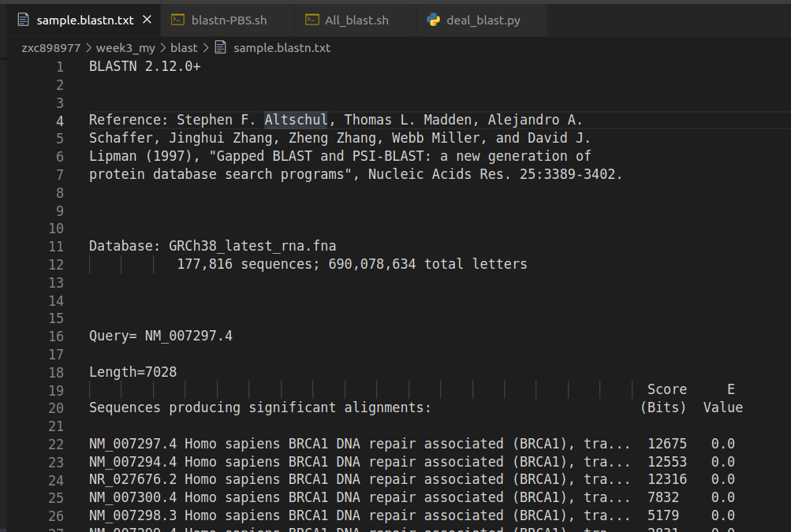
Task: Click the Length=7028 line
Action: point(132,372)
